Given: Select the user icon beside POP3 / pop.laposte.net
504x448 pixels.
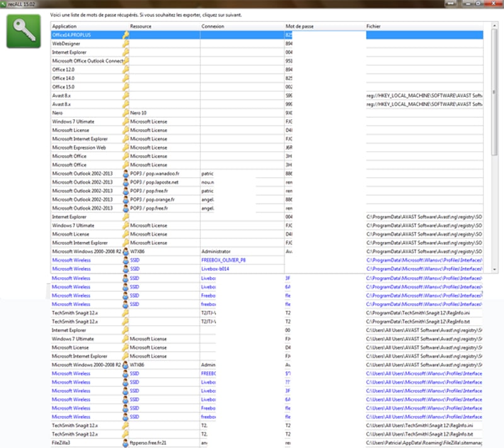Looking at the screenshot, I should (125, 182).
